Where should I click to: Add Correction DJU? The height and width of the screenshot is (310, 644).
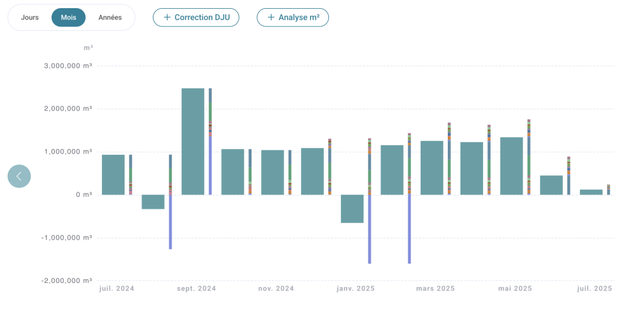tap(196, 17)
